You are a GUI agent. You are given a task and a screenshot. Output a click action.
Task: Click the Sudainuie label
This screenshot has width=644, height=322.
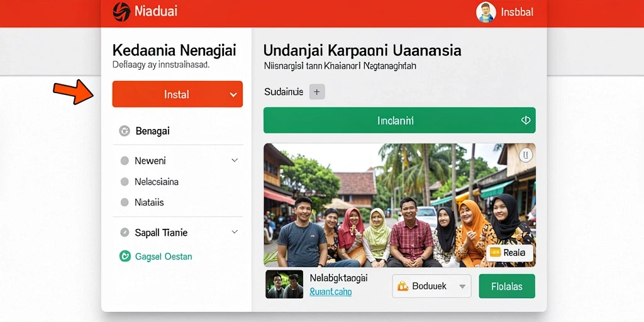point(284,92)
